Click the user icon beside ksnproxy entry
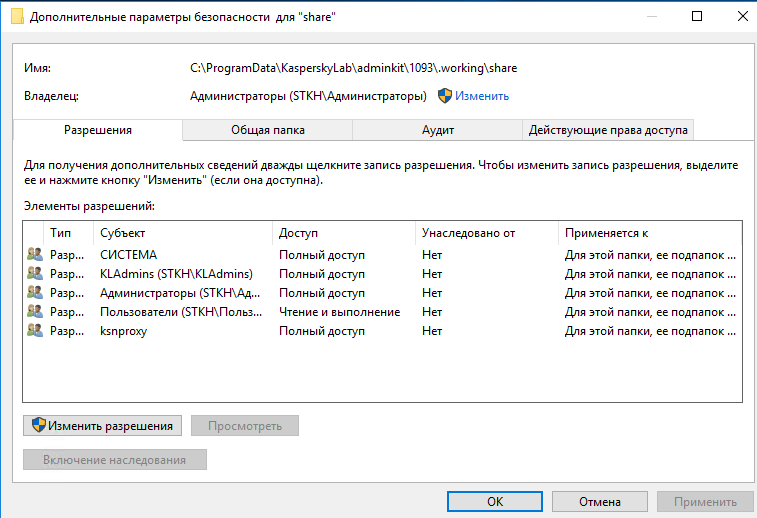Image resolution: width=757 pixels, height=518 pixels. pos(35,331)
